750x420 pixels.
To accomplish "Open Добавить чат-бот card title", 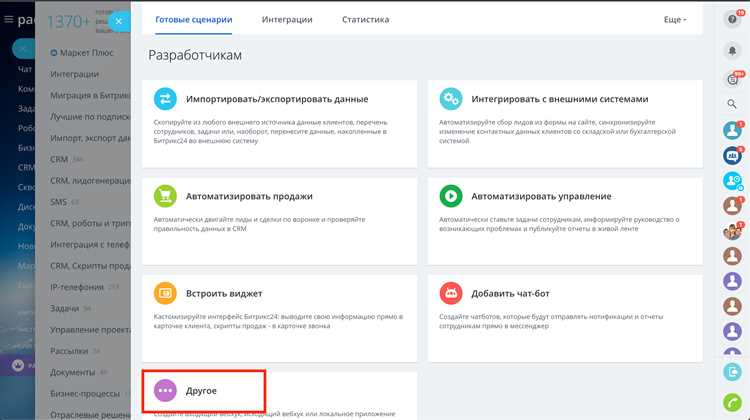I will point(510,293).
